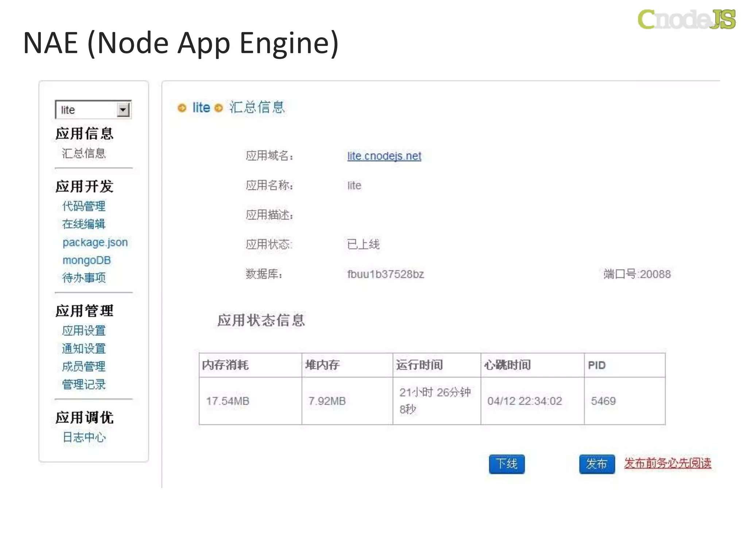
Task: Click the 应用状态信息 section heading
Action: [x=261, y=320]
